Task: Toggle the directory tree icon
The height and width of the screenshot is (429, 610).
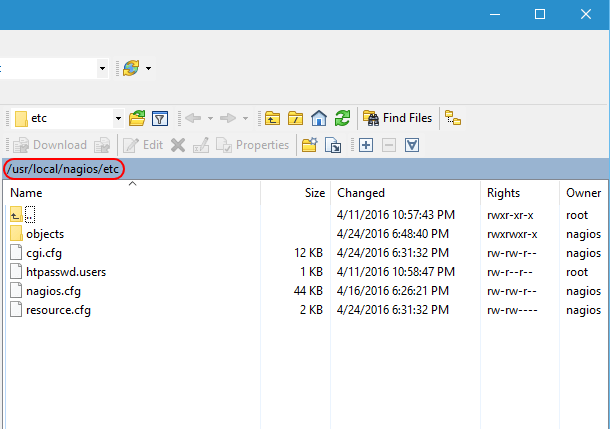Action: [453, 118]
